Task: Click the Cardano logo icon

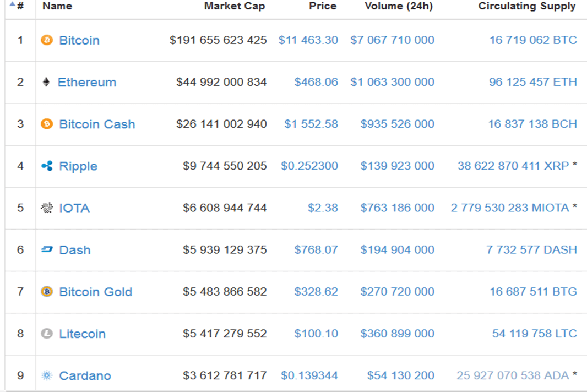Action: pyautogui.click(x=47, y=375)
